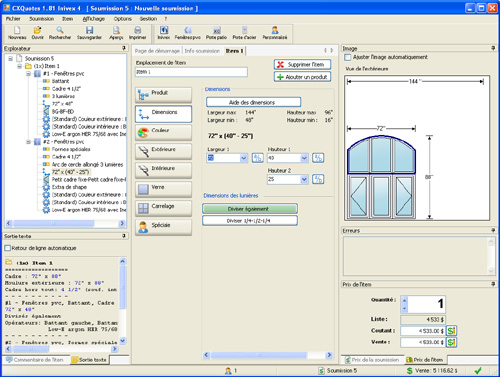Click the $ icon beside Coutant
This screenshot has width=500, height=377.
(x=451, y=331)
